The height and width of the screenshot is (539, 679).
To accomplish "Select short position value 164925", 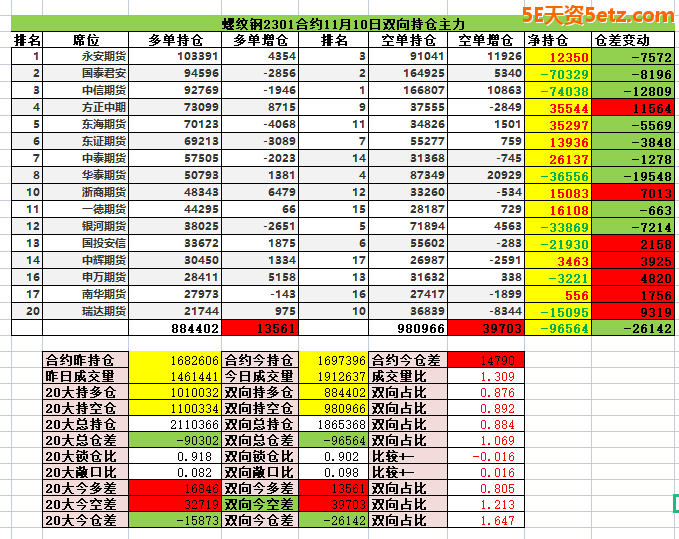I will (408, 73).
